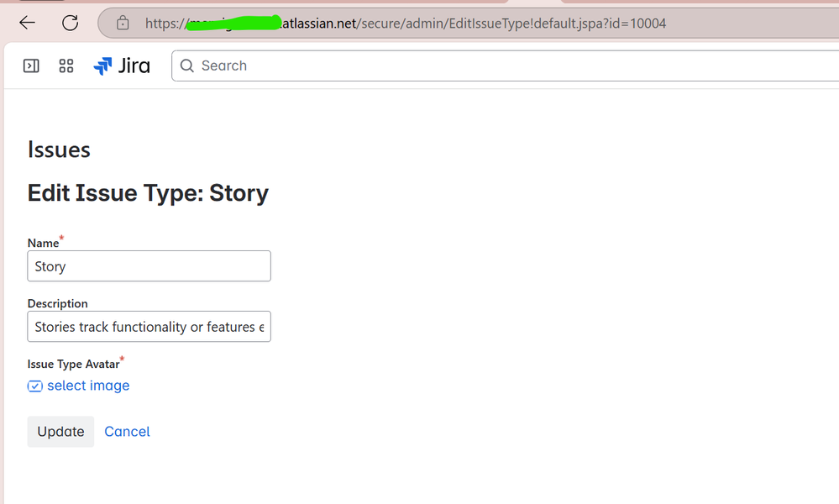Click the Description field label
Viewport: 839px width, 504px height.
pyautogui.click(x=57, y=303)
